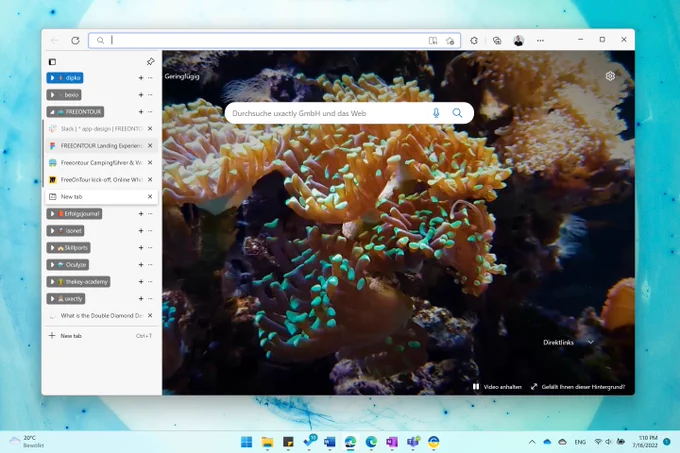Expand the dipko tab group
Viewport: 680px width, 453px height.
click(x=52, y=78)
